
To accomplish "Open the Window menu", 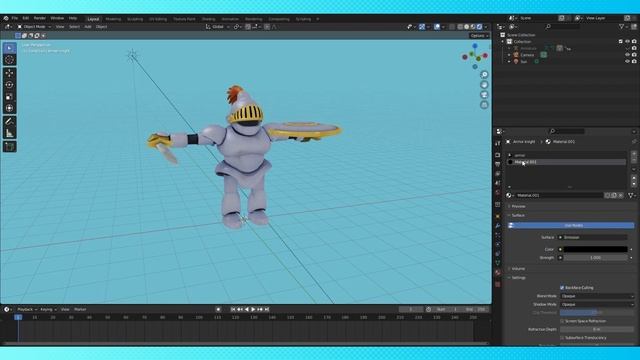I will (x=57, y=18).
